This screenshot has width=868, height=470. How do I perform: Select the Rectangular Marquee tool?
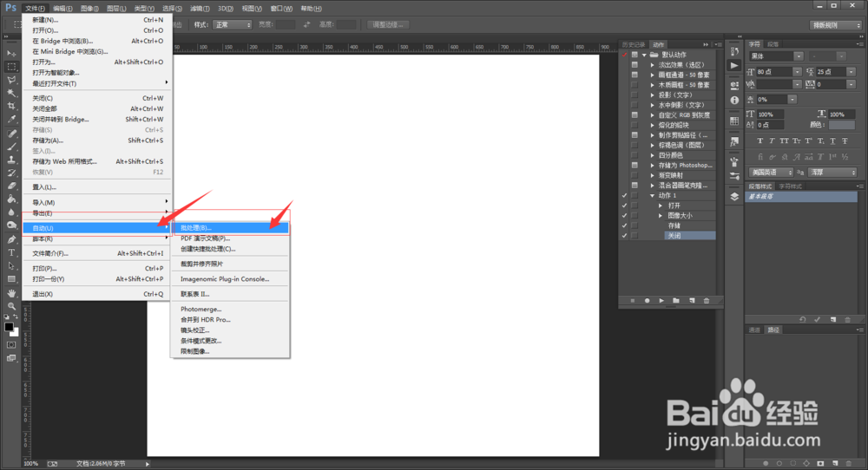(11, 67)
